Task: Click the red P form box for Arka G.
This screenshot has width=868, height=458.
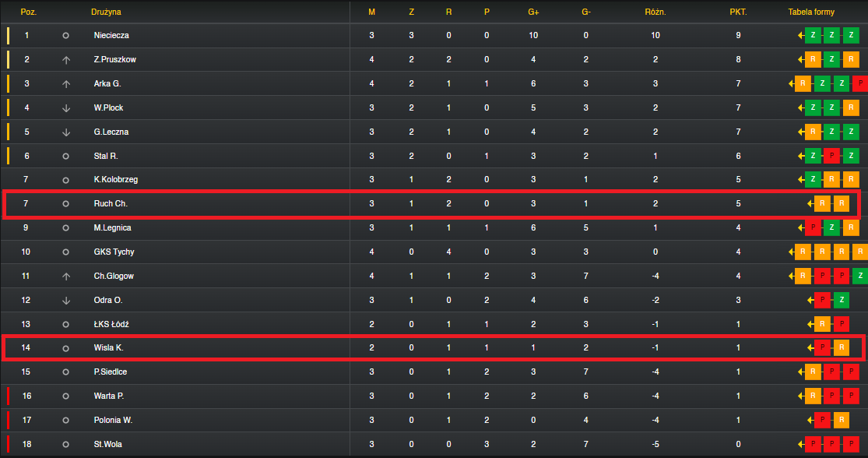Action: 860,83
